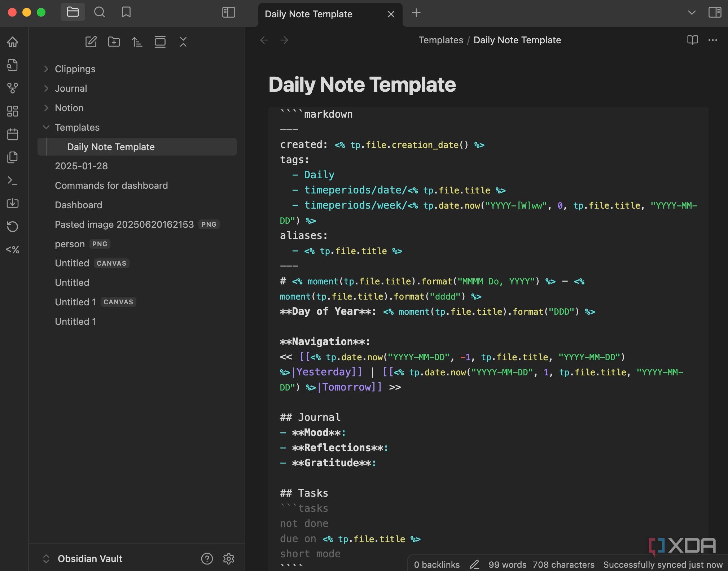Open the more options three-dot menu
This screenshot has height=571, width=728.
pos(713,40)
